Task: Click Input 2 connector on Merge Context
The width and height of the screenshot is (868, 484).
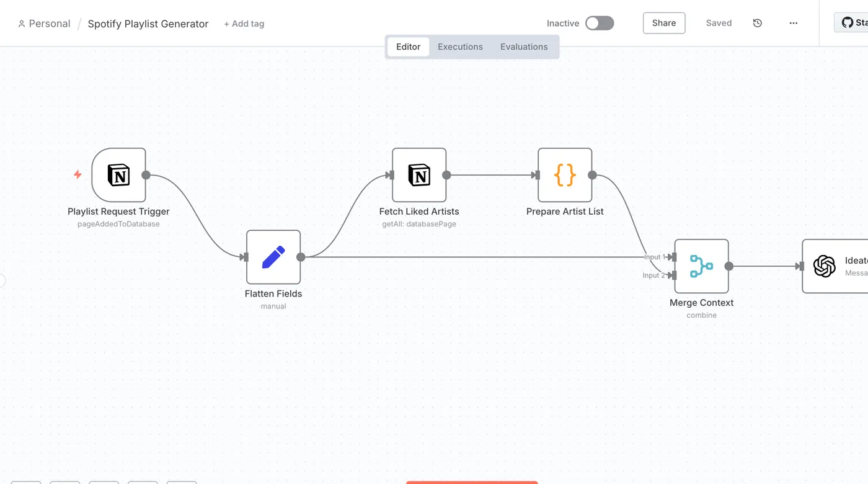Action: pyautogui.click(x=673, y=276)
